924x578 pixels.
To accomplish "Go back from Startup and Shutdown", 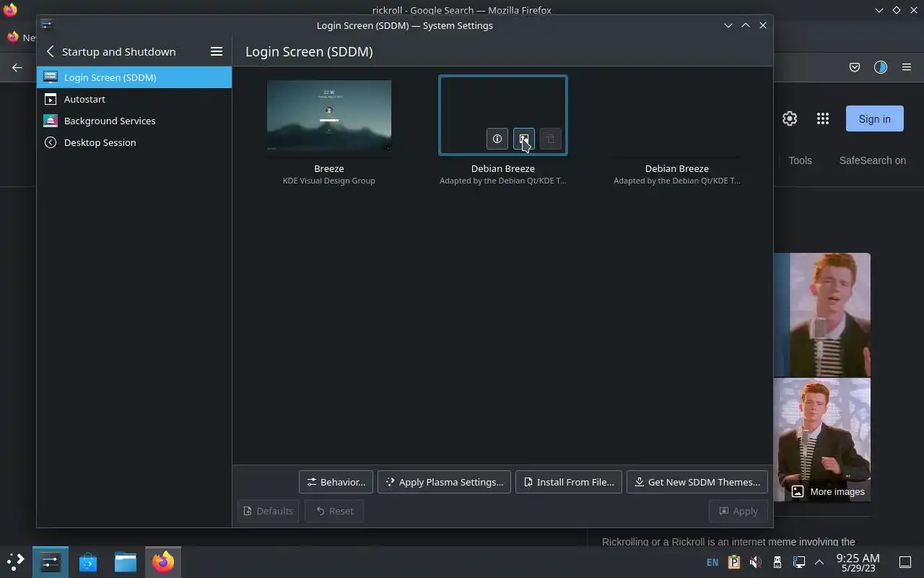I will (50, 51).
